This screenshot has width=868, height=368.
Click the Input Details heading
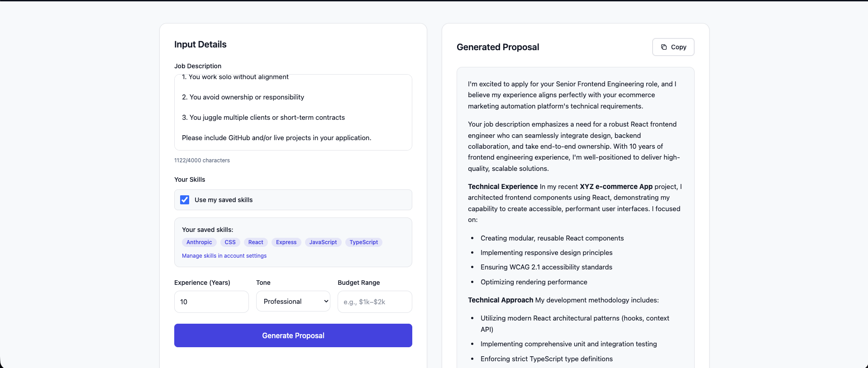pos(200,44)
